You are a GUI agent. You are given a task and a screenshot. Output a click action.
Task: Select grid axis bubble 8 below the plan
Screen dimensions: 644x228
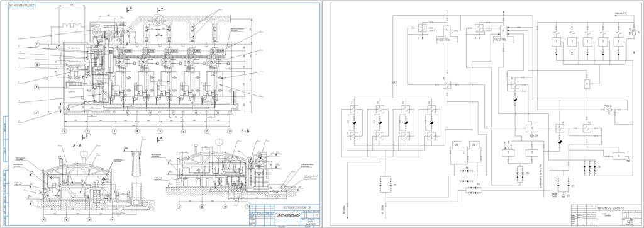[229, 131]
